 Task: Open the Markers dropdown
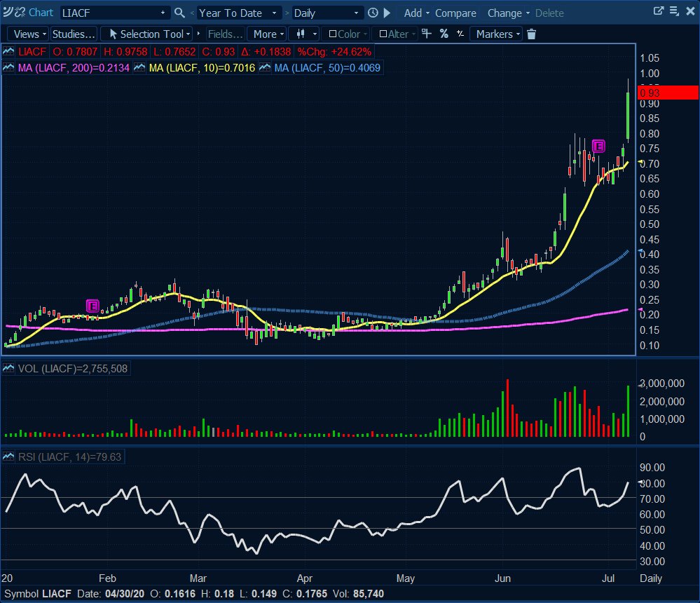497,34
